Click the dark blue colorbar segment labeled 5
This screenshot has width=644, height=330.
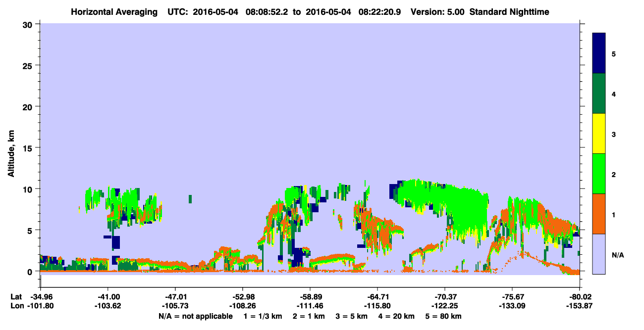click(599, 53)
